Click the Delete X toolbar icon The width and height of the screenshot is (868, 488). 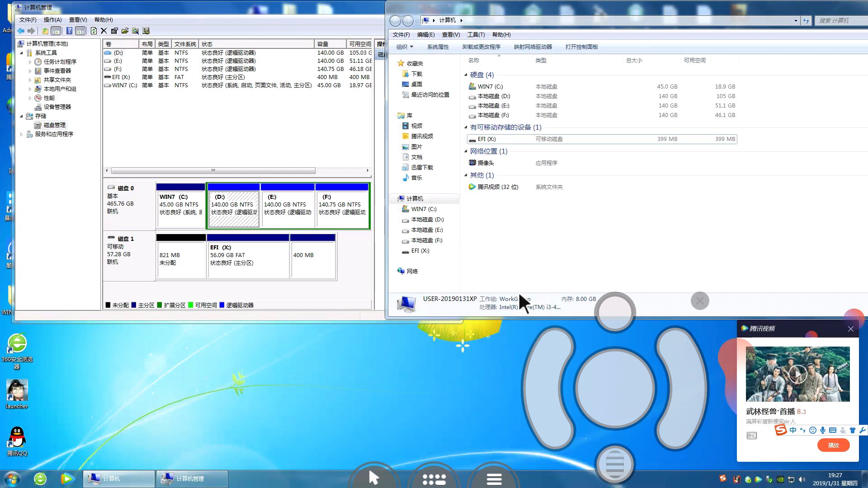[104, 31]
